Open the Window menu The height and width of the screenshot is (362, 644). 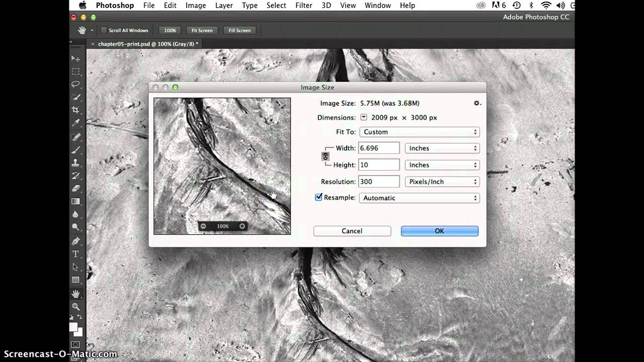[378, 6]
